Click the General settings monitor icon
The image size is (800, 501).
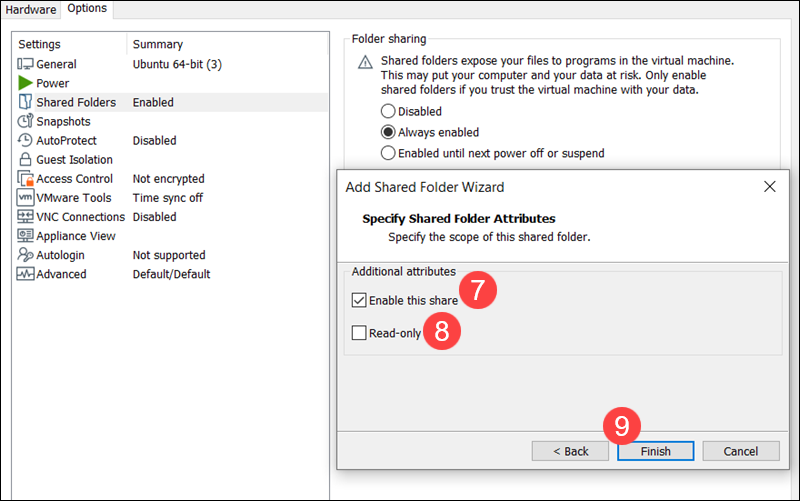(x=26, y=64)
